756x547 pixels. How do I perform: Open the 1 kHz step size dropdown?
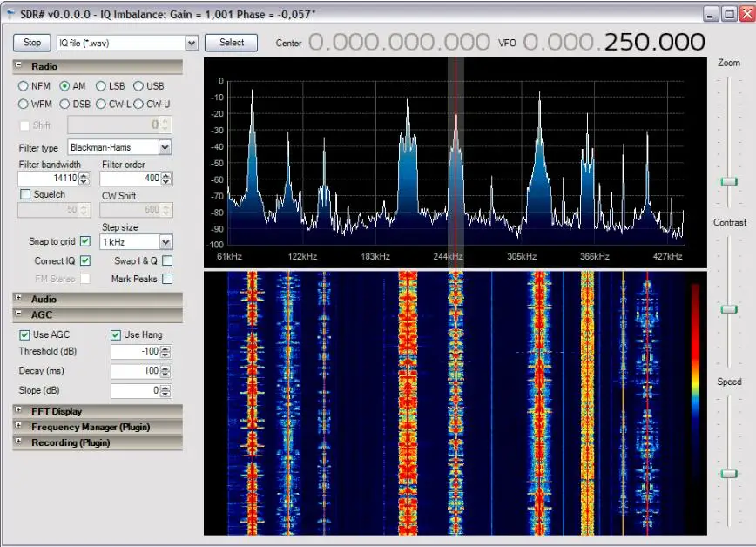(x=165, y=241)
